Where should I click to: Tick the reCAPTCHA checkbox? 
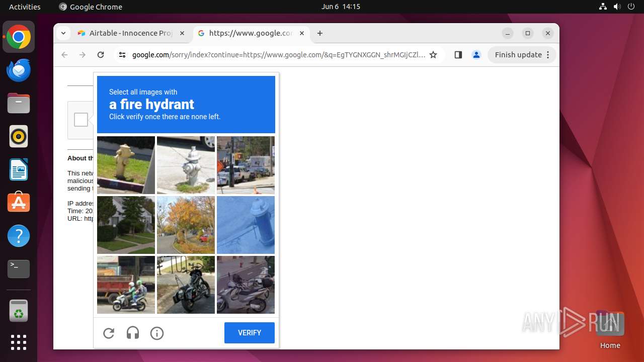tap(81, 120)
